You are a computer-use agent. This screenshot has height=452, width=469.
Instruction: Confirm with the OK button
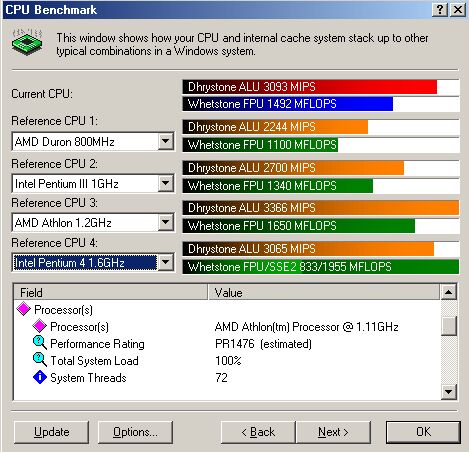point(423,432)
